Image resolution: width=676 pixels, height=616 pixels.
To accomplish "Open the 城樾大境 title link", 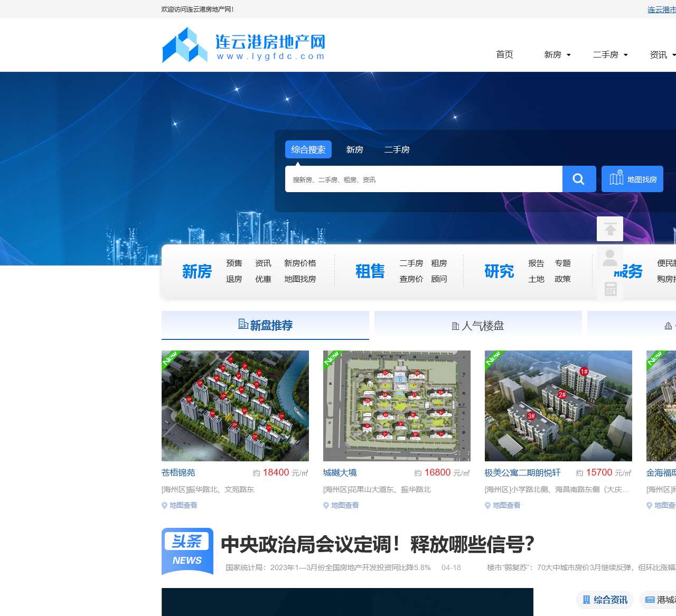I will [340, 473].
